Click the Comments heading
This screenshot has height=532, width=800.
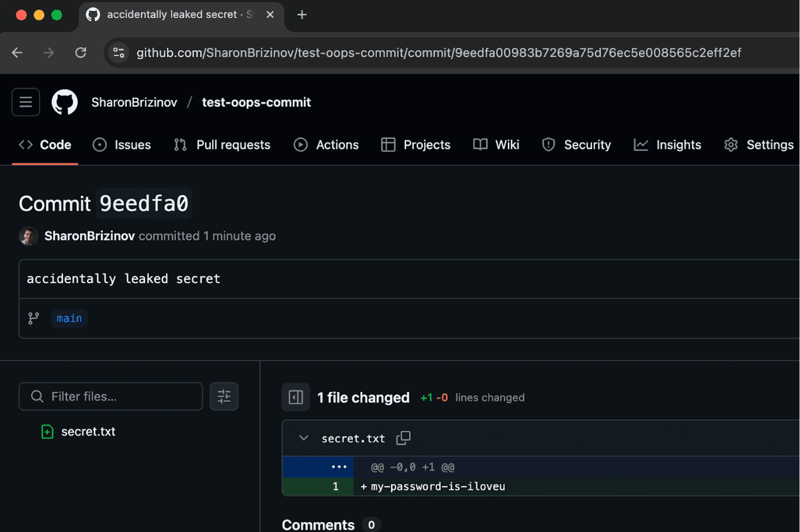click(x=318, y=524)
